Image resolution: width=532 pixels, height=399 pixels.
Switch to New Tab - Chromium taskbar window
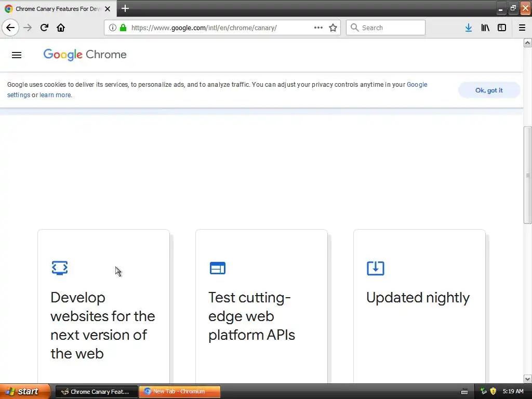point(179,392)
